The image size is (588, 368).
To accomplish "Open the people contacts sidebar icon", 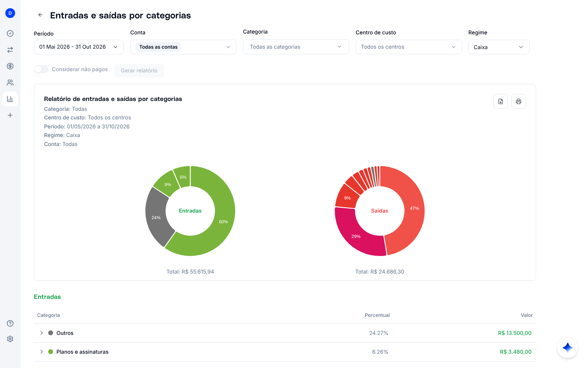I will click(x=10, y=83).
